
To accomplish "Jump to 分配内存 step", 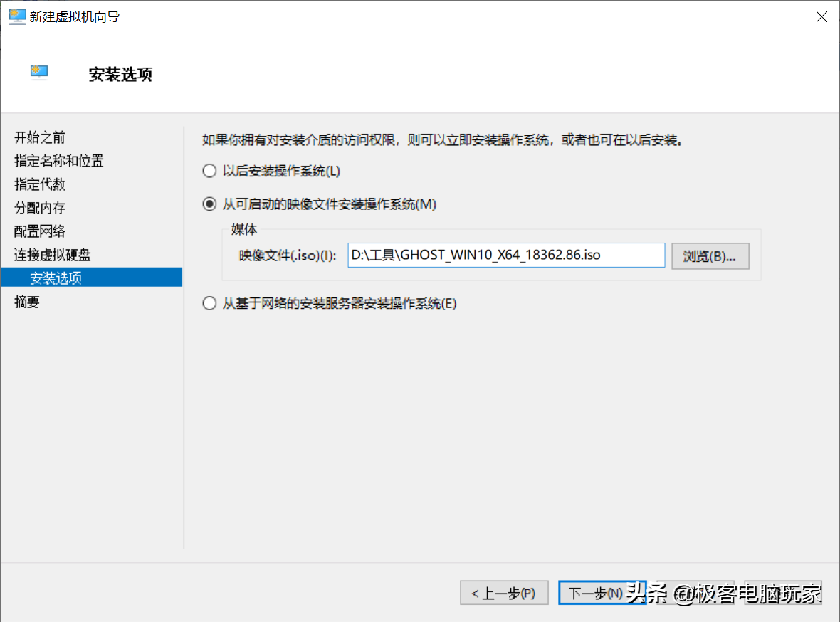I will click(40, 208).
